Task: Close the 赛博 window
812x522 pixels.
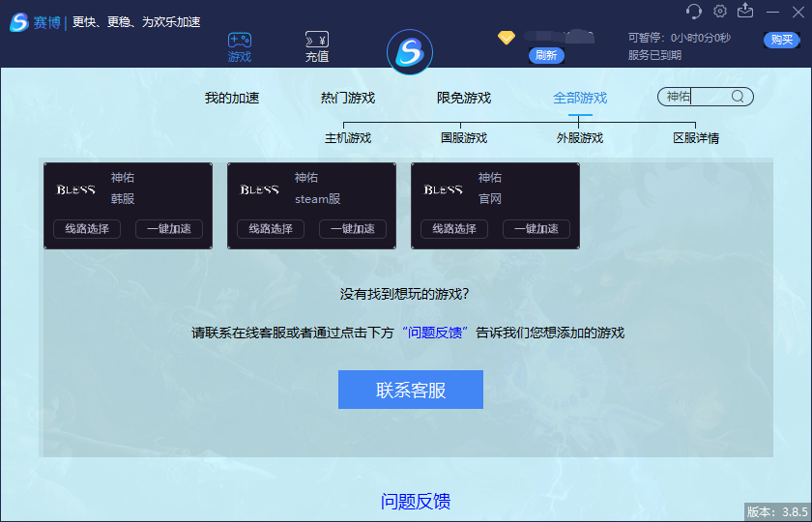Action: pyautogui.click(x=798, y=12)
